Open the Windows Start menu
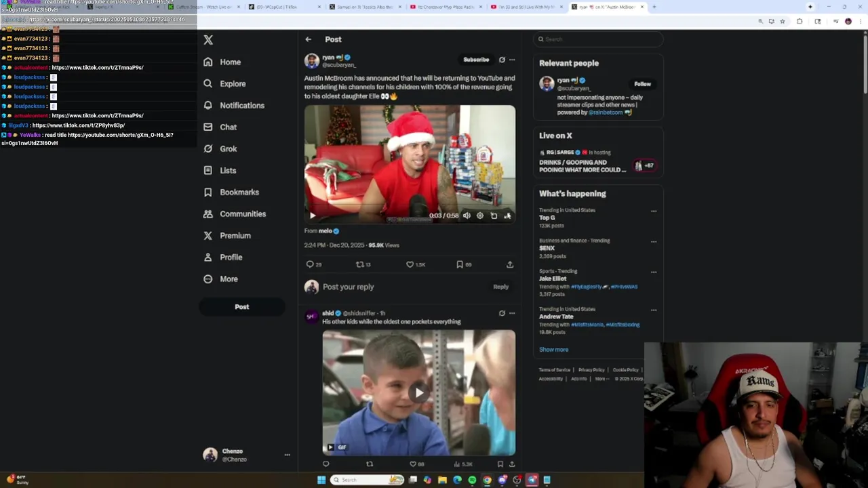This screenshot has width=868, height=488. (x=321, y=480)
